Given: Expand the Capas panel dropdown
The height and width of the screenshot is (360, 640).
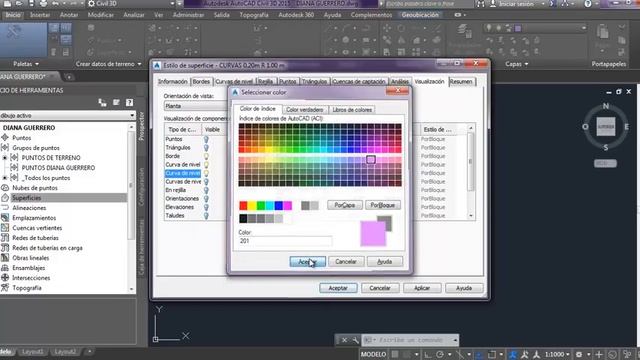Looking at the screenshot, I should 517,64.
